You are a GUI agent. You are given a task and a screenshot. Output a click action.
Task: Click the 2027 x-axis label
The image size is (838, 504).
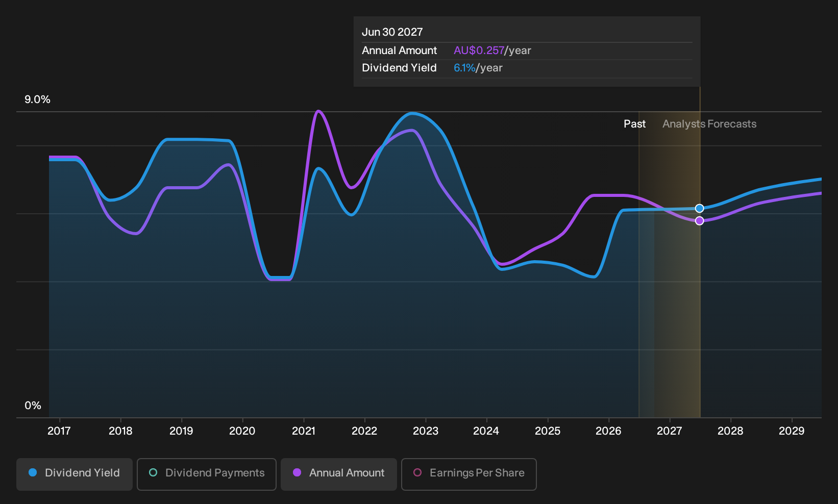click(x=670, y=431)
